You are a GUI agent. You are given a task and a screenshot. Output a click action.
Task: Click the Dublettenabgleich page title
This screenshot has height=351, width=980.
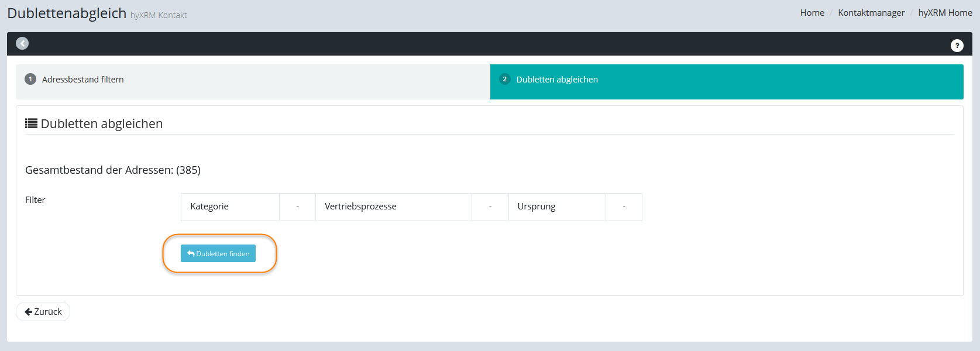67,13
